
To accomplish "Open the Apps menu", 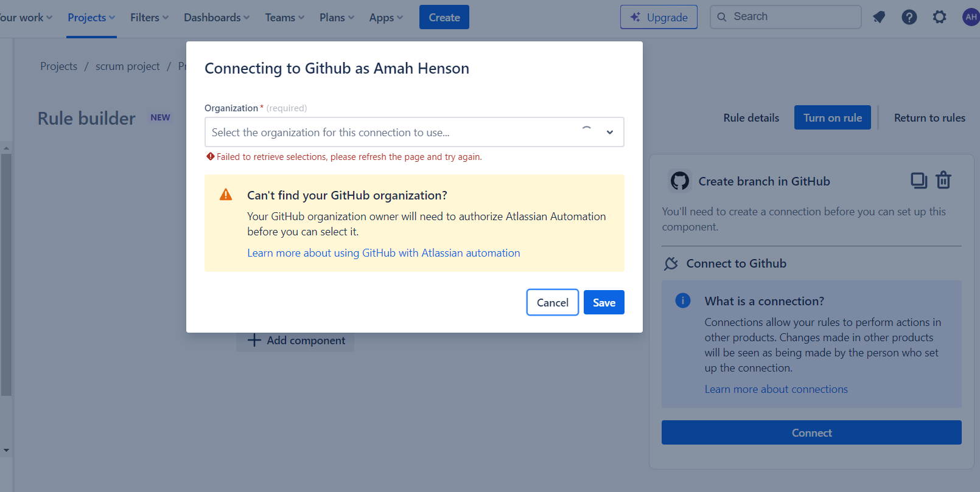I will click(x=386, y=18).
